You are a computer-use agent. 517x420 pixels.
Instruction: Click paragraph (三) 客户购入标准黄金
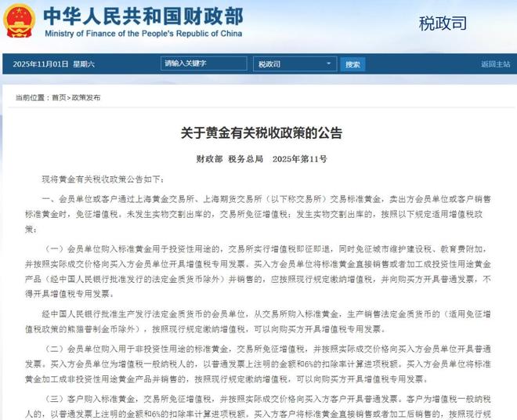(x=267, y=406)
